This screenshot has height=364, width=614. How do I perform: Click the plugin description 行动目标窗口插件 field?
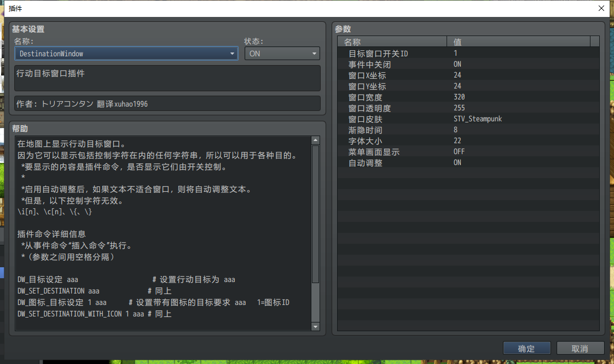pos(167,78)
